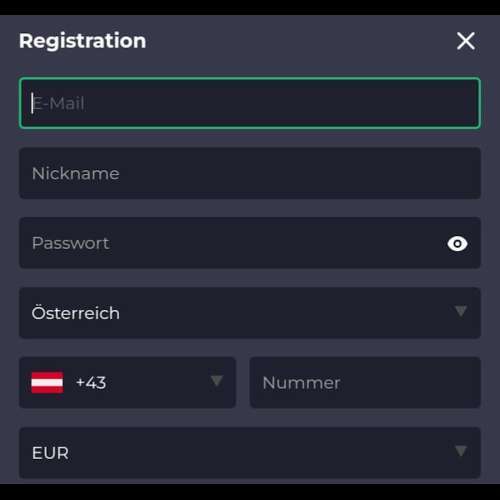Select the Österreich label text
Image resolution: width=500 pixels, height=500 pixels.
pyautogui.click(x=76, y=312)
